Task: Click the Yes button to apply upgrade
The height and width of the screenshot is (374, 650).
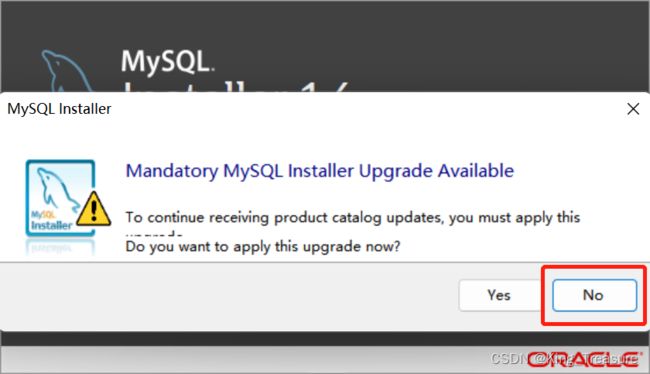Action: 499,295
